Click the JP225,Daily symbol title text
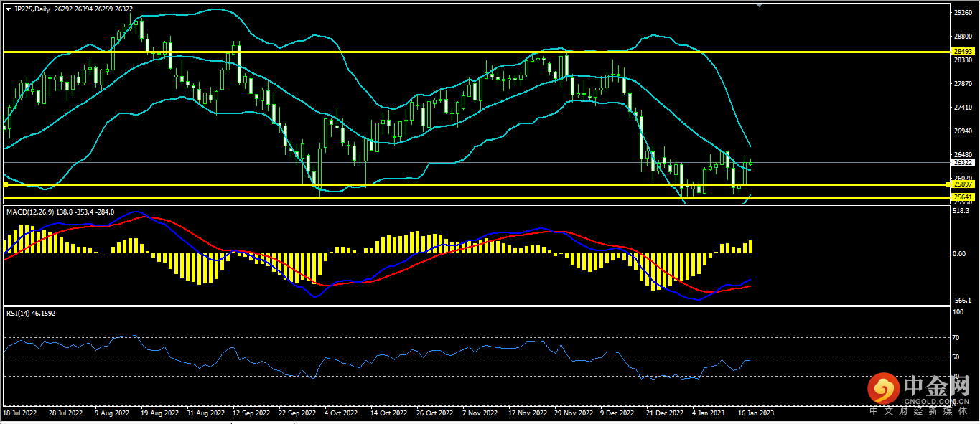The height and width of the screenshot is (424, 980). click(x=32, y=9)
